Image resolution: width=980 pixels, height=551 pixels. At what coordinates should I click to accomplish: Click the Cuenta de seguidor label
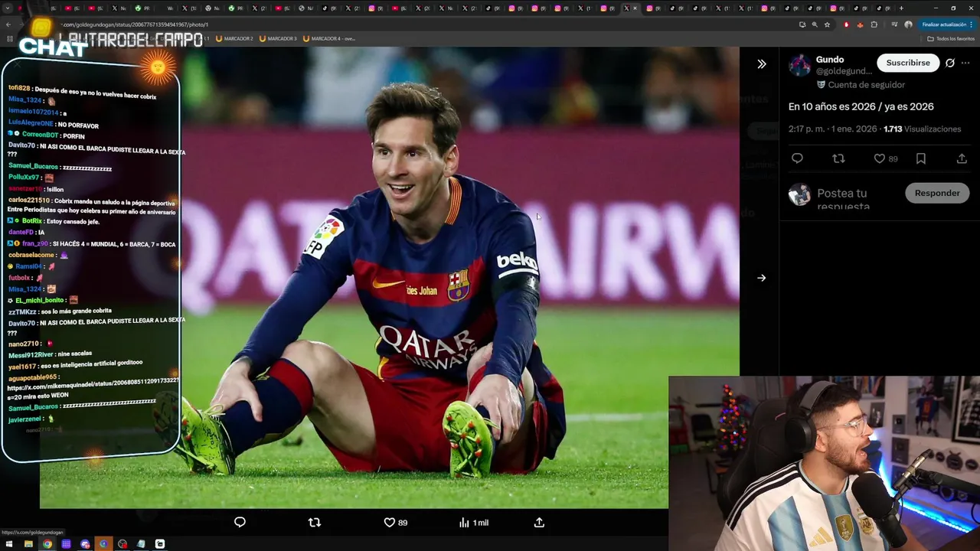pos(866,85)
